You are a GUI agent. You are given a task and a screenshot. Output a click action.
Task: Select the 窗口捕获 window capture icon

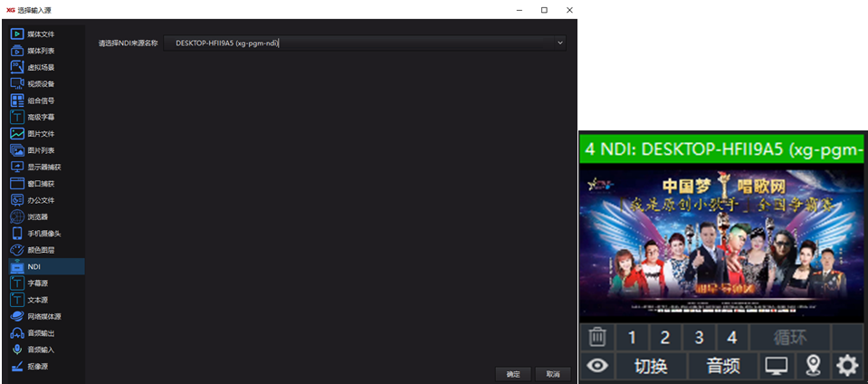click(17, 184)
